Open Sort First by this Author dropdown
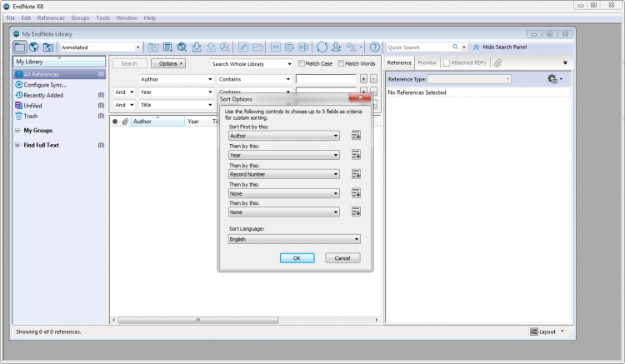This screenshot has width=625, height=364. 284,136
